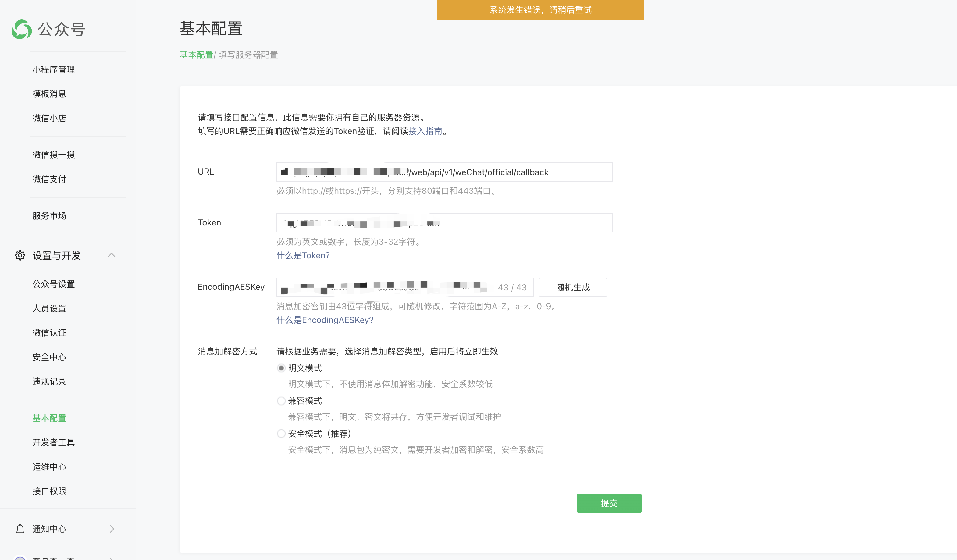Open the 接入指南 link

click(x=425, y=131)
